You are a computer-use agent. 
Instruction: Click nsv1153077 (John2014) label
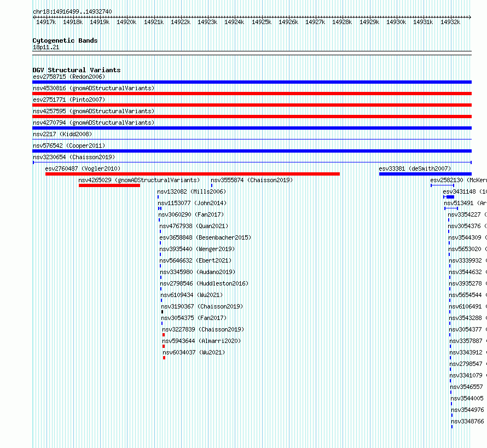(x=192, y=203)
